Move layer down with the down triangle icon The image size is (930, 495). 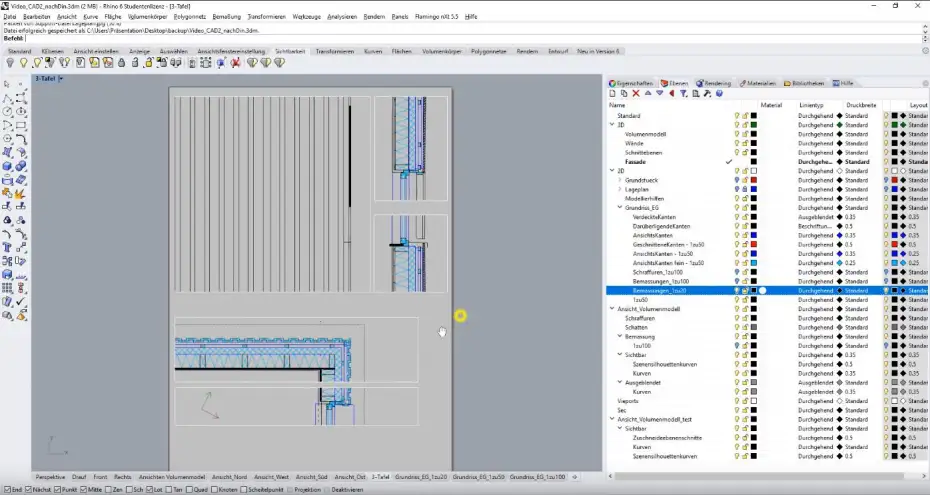(660, 94)
